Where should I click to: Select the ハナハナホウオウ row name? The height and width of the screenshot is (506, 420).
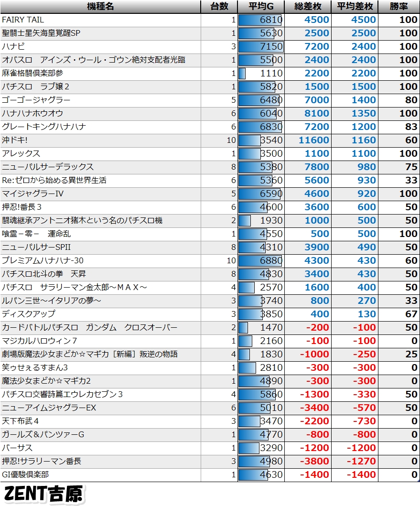click(x=32, y=114)
